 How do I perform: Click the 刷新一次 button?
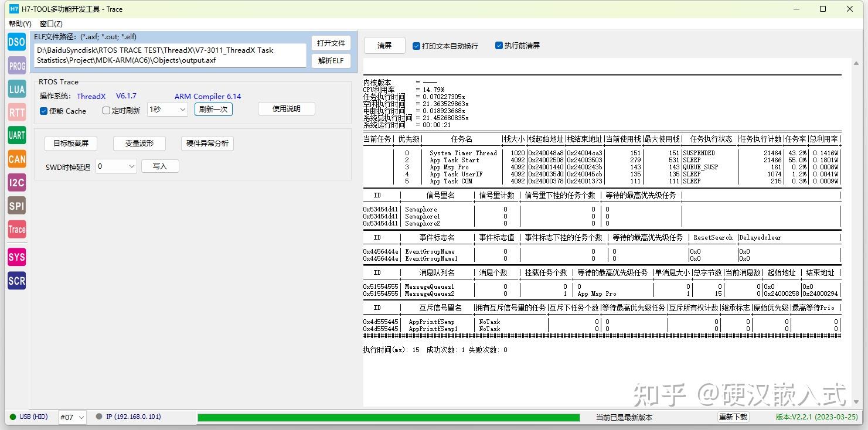pyautogui.click(x=213, y=109)
